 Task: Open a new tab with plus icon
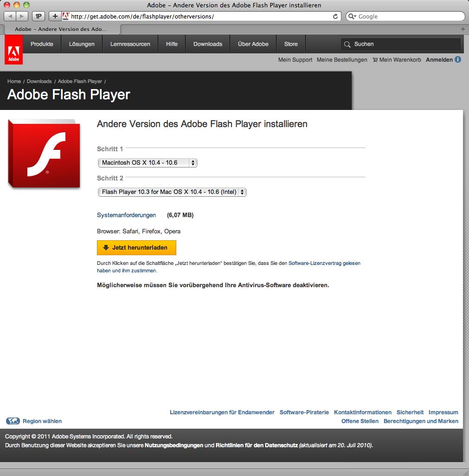tap(463, 29)
